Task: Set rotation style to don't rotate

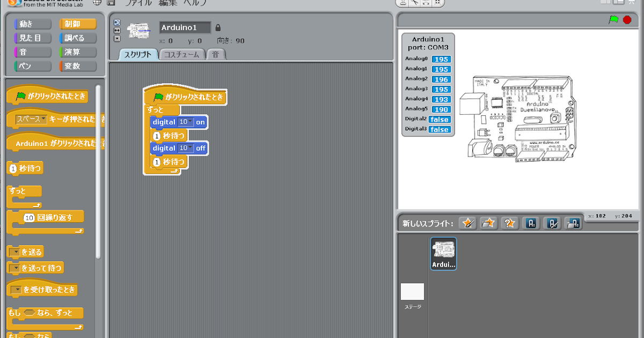Action: [117, 38]
